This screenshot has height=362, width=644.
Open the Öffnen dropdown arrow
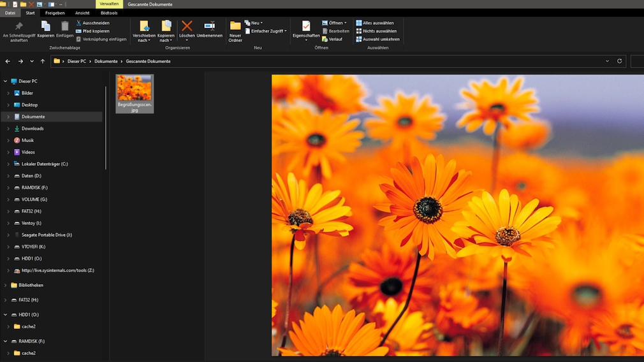click(x=346, y=23)
